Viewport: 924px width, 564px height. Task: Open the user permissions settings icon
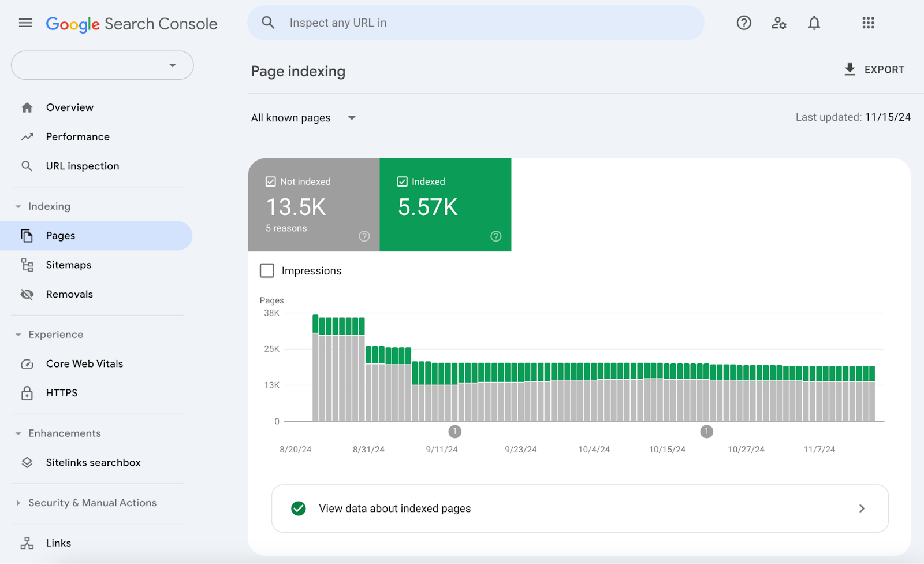coord(779,23)
